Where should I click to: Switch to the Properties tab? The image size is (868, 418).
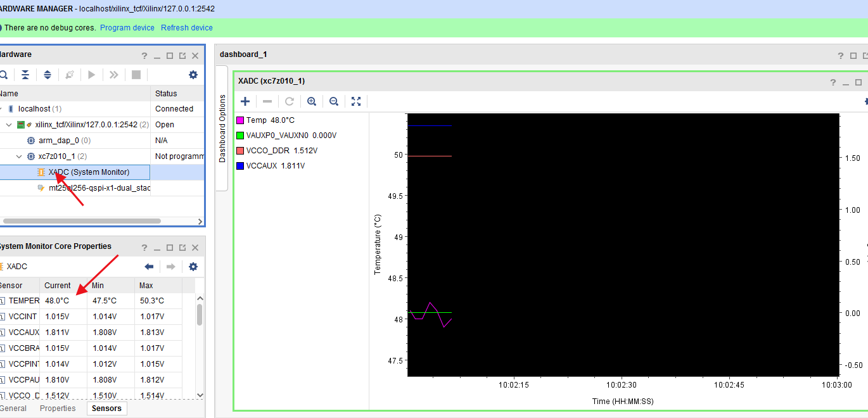coord(57,408)
